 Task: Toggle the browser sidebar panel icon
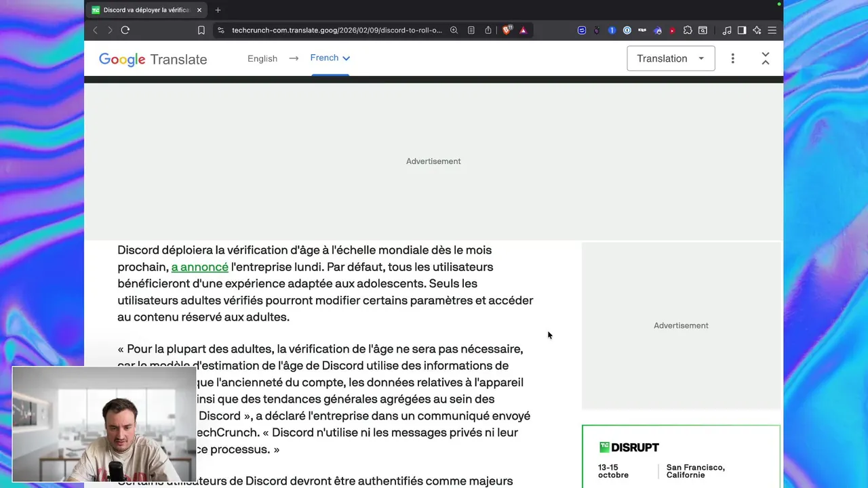point(742,30)
